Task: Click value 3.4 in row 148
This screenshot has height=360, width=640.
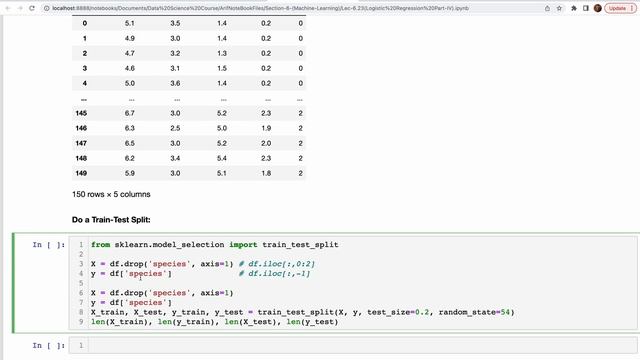Action: [175, 158]
